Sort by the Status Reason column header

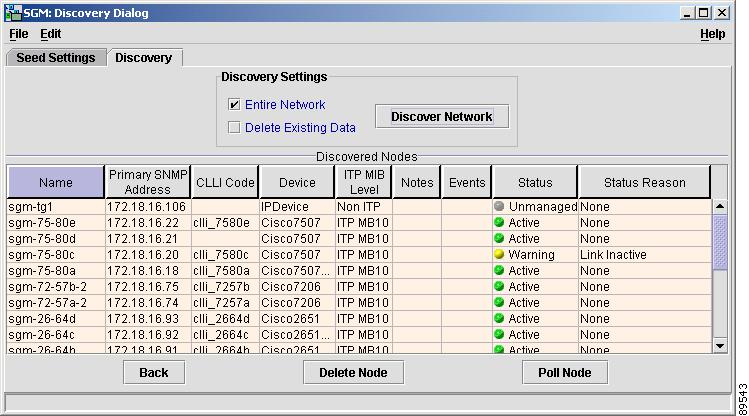tap(644, 182)
